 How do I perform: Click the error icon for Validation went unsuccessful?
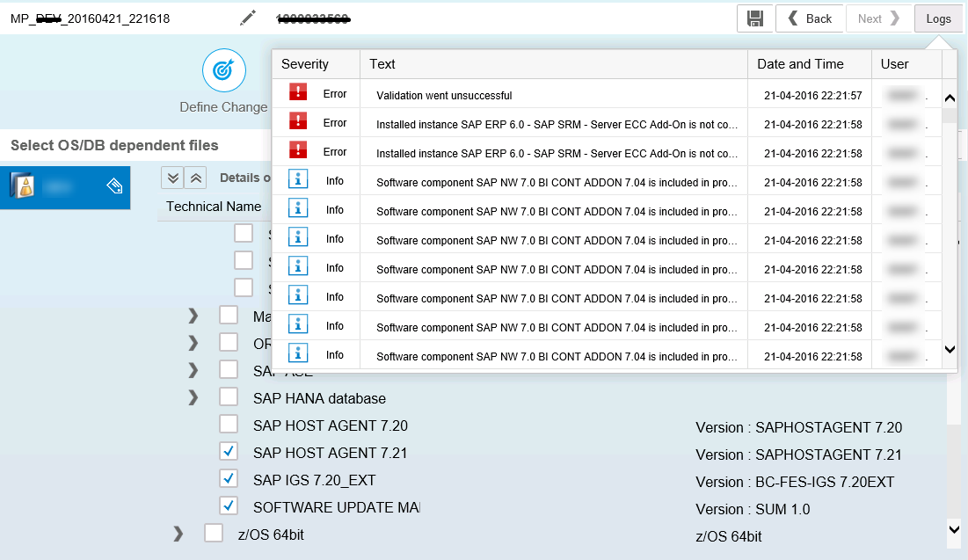(x=297, y=92)
